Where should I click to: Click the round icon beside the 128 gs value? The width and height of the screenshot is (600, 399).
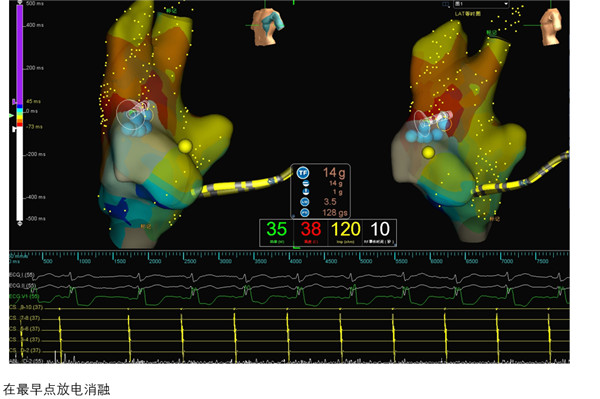point(305,213)
